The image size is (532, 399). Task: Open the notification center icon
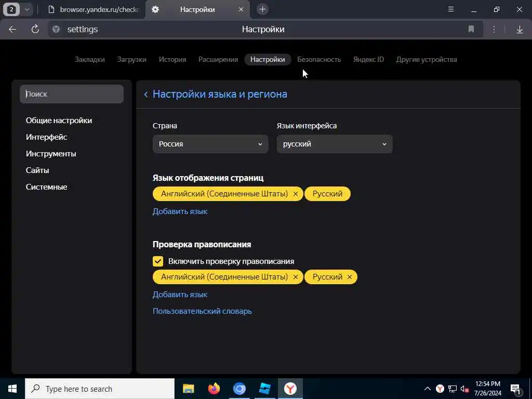[x=515, y=389]
